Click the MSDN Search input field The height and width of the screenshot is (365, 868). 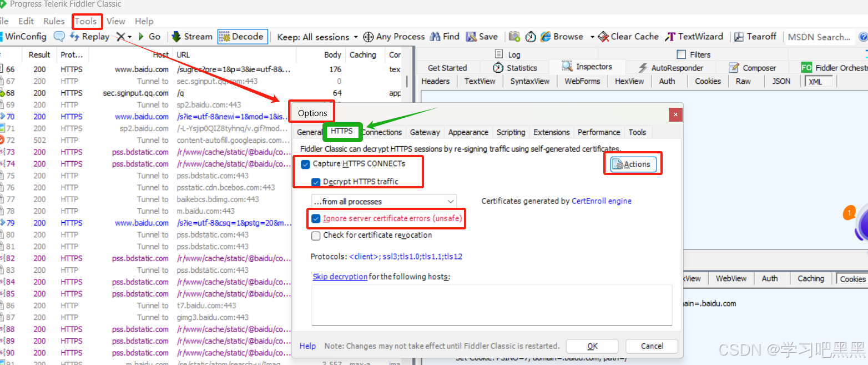tap(820, 37)
